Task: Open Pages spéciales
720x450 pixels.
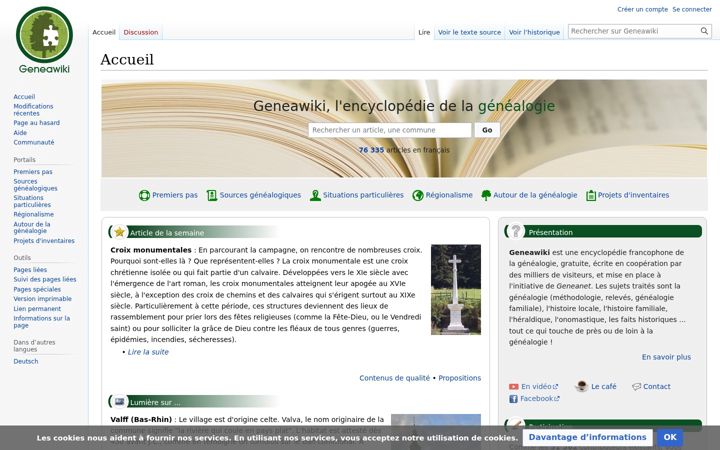Action: click(x=37, y=289)
